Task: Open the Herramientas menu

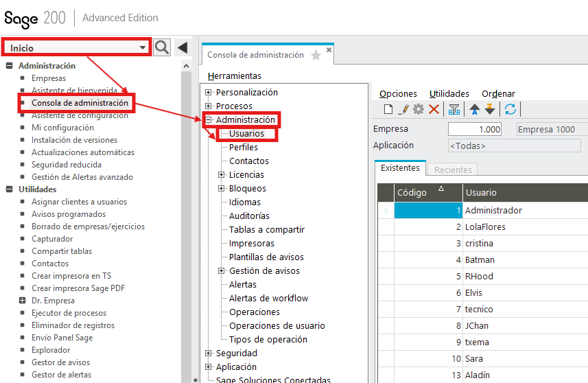Action: tap(234, 76)
